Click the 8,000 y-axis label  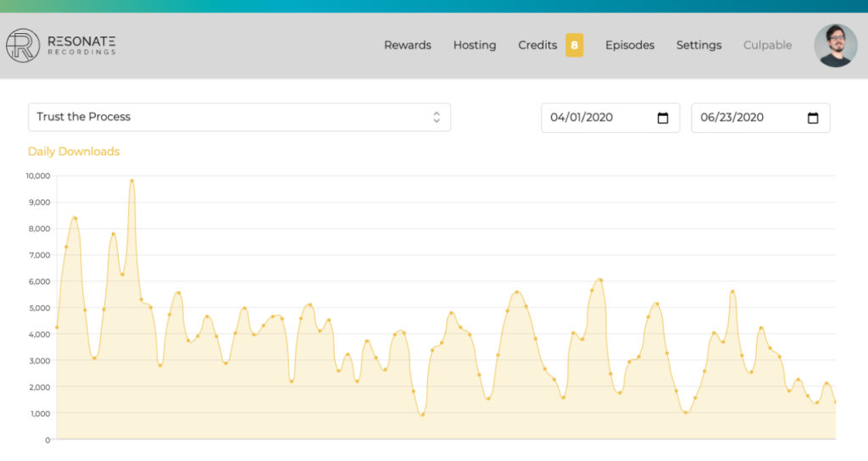pyautogui.click(x=39, y=229)
